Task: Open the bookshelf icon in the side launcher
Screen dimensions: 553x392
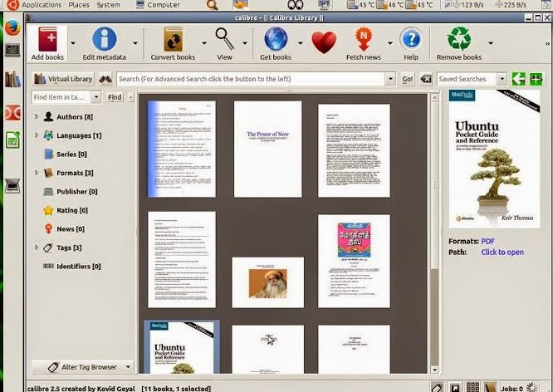Action: coord(12,79)
